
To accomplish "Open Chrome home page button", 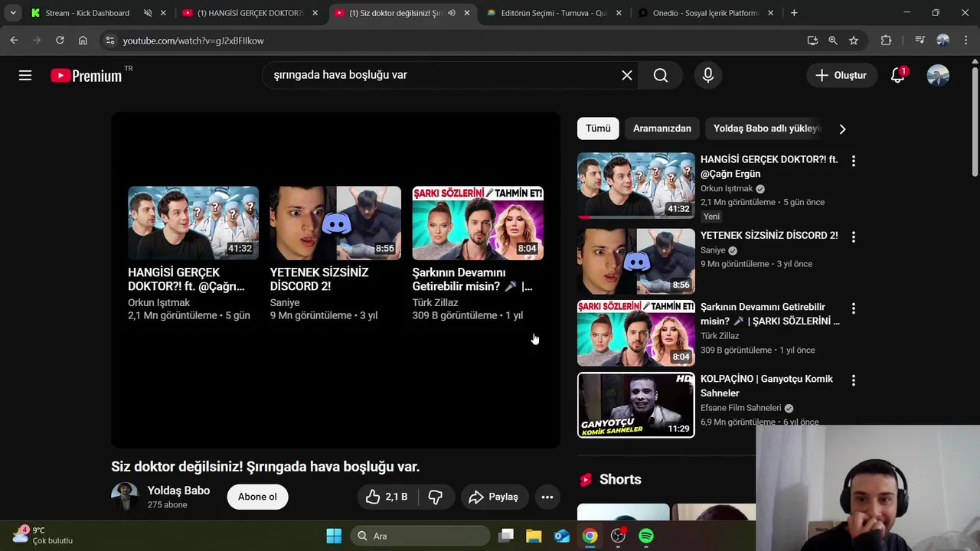I will (x=83, y=41).
